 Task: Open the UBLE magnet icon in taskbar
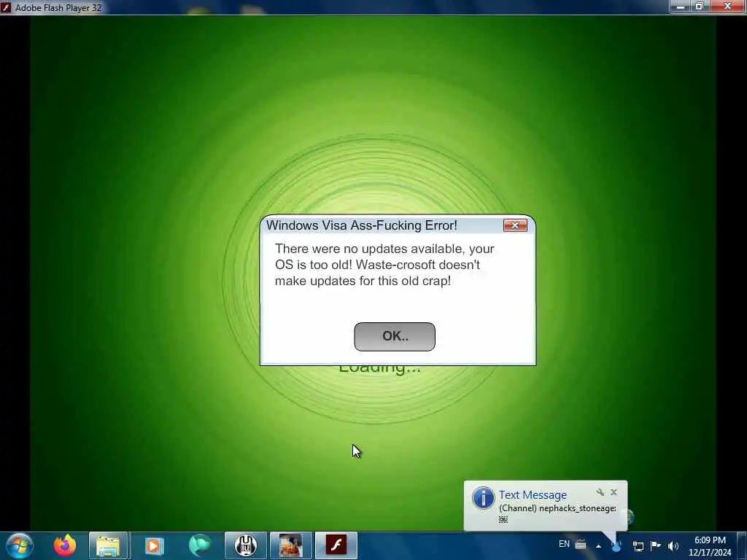[x=245, y=545]
